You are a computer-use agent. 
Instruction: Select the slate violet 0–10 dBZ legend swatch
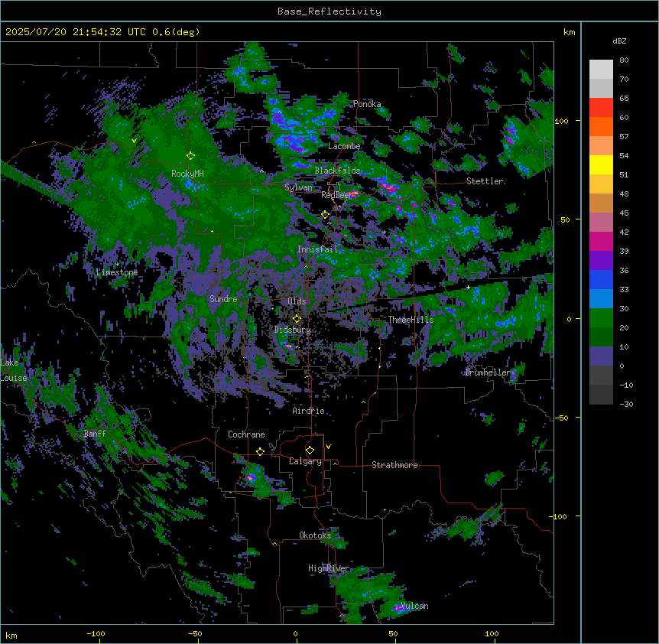click(x=601, y=356)
